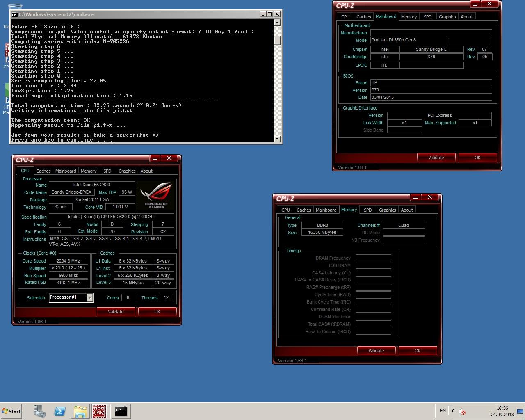Image resolution: width=525 pixels, height=420 pixels.
Task: Switch to Mainboard tab in CPU window
Action: (x=66, y=171)
